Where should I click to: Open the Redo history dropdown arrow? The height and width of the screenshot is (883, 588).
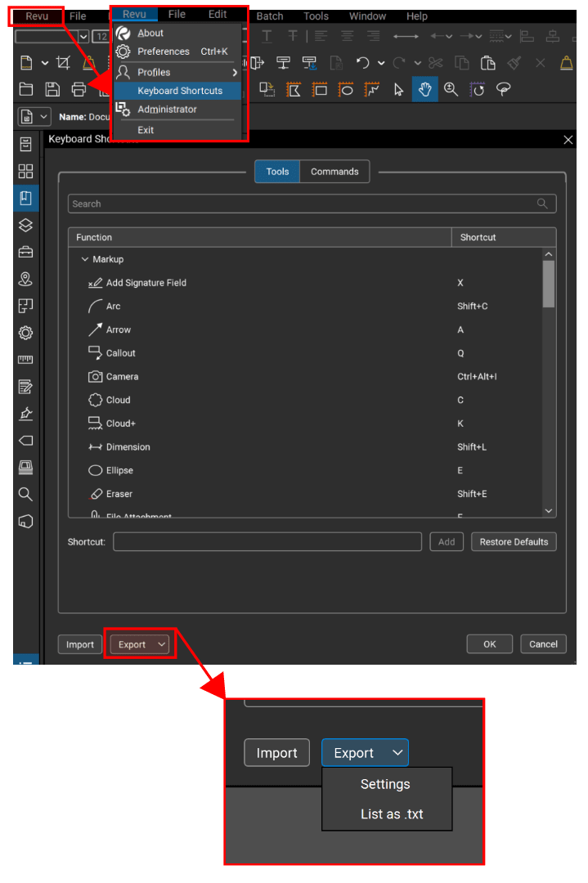pos(417,63)
